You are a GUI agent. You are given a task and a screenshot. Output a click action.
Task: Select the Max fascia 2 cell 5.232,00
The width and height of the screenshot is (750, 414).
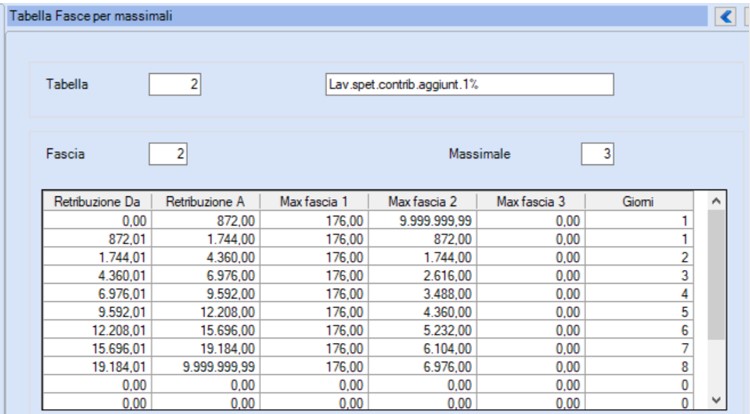(x=422, y=330)
